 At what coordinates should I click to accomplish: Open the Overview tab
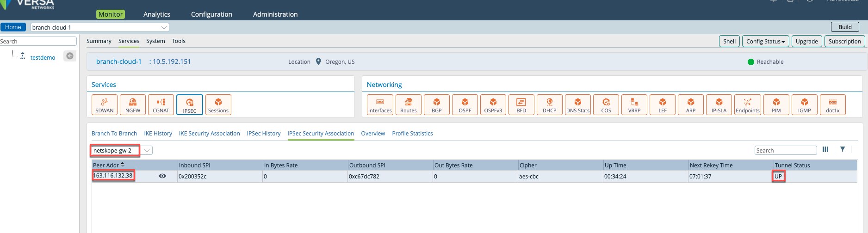[373, 134]
